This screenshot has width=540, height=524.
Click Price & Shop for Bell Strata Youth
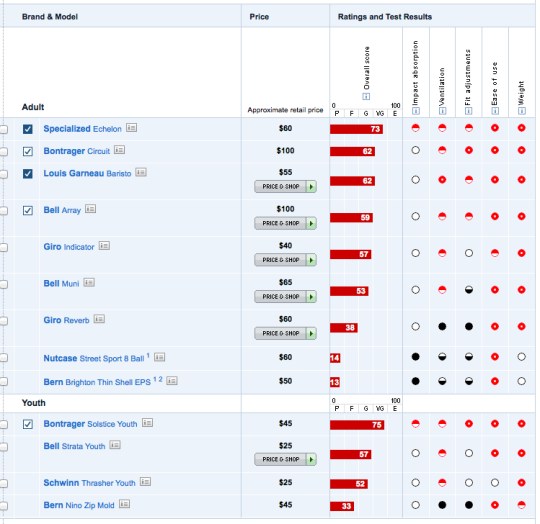pos(285,459)
